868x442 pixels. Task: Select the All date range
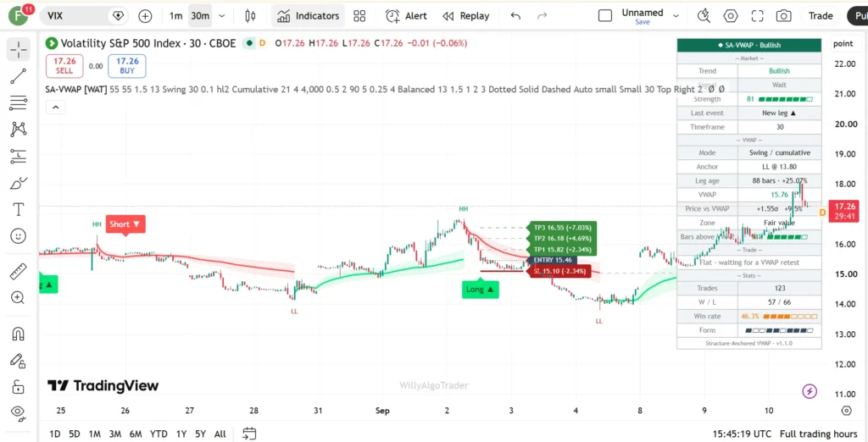pyautogui.click(x=220, y=434)
